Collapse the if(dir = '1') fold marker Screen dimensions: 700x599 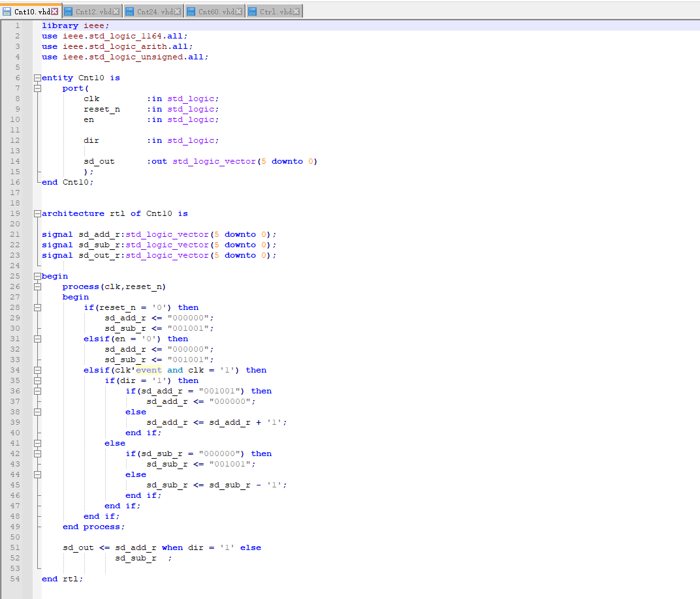[x=37, y=381]
